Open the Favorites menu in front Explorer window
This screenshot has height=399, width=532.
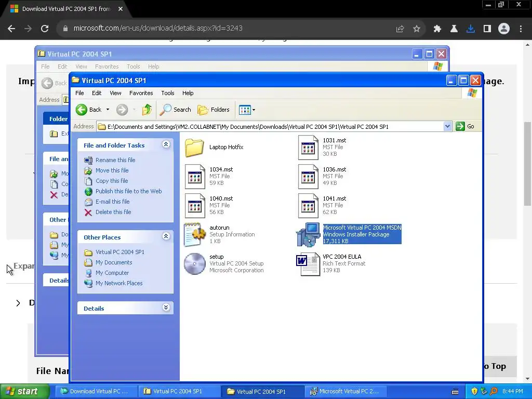coord(141,93)
